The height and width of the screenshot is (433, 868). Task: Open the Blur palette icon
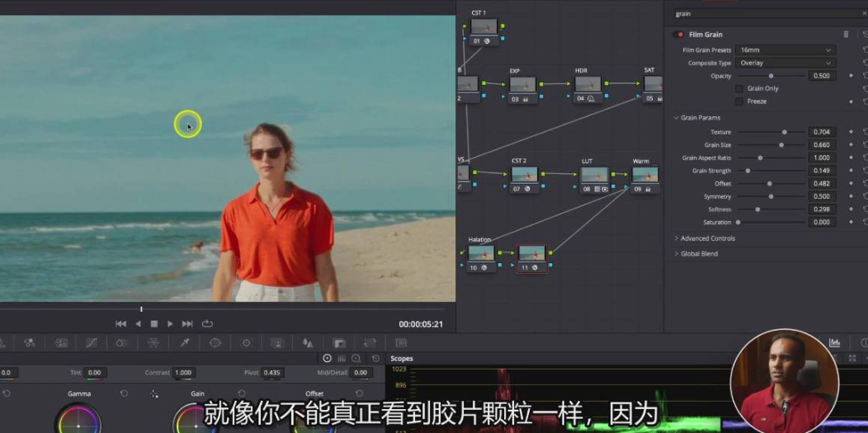click(x=308, y=342)
